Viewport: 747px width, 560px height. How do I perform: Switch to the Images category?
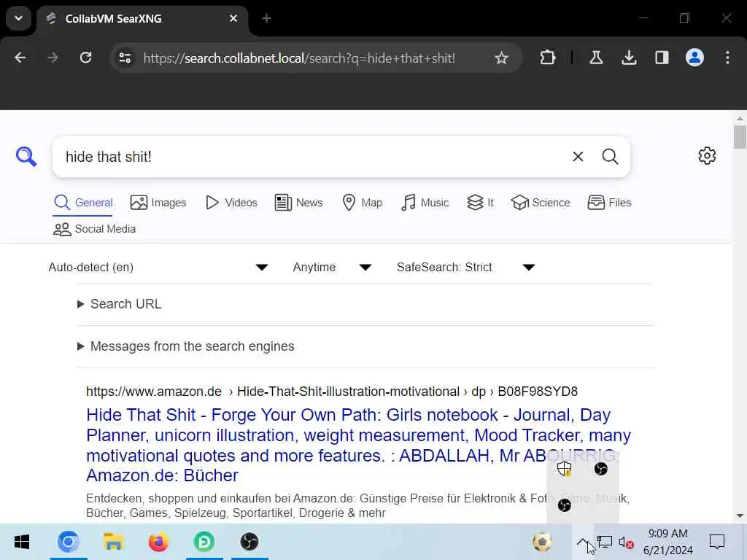(158, 203)
